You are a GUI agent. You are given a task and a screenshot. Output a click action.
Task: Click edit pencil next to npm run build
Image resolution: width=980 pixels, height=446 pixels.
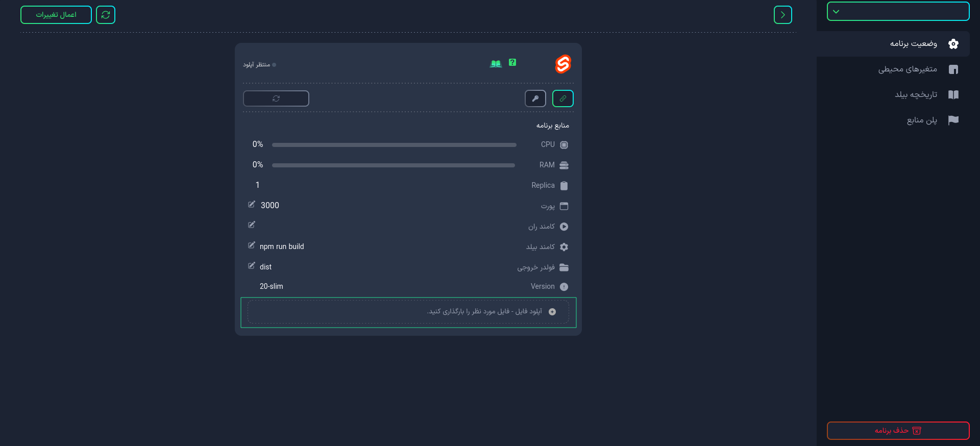(252, 245)
